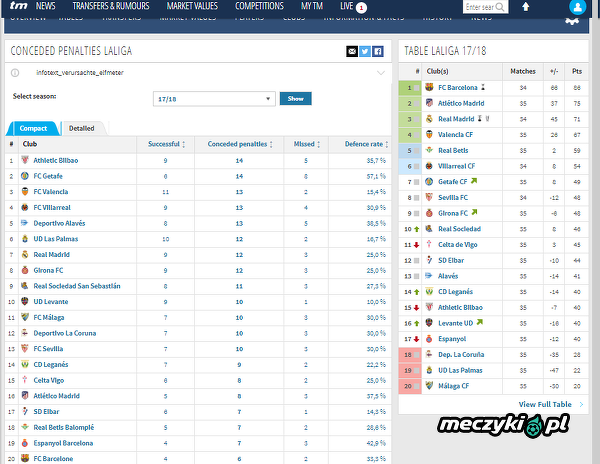Switch to the Compact tab
Screen dimensions: 600x464
pyautogui.click(x=33, y=128)
